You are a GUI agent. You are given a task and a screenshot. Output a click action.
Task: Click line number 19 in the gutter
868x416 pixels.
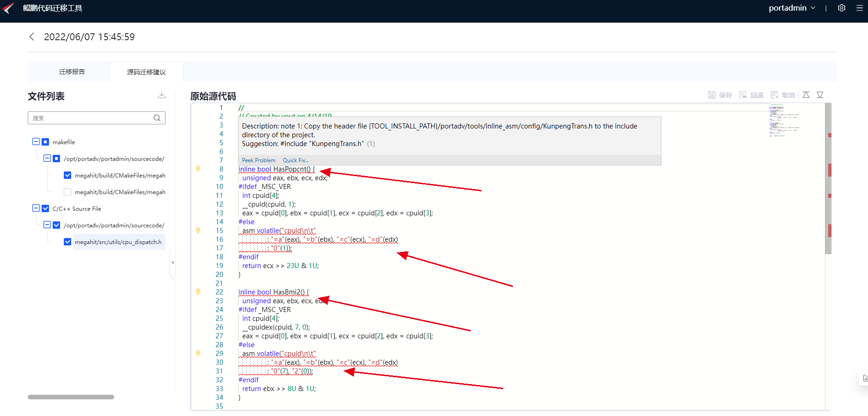coord(220,266)
